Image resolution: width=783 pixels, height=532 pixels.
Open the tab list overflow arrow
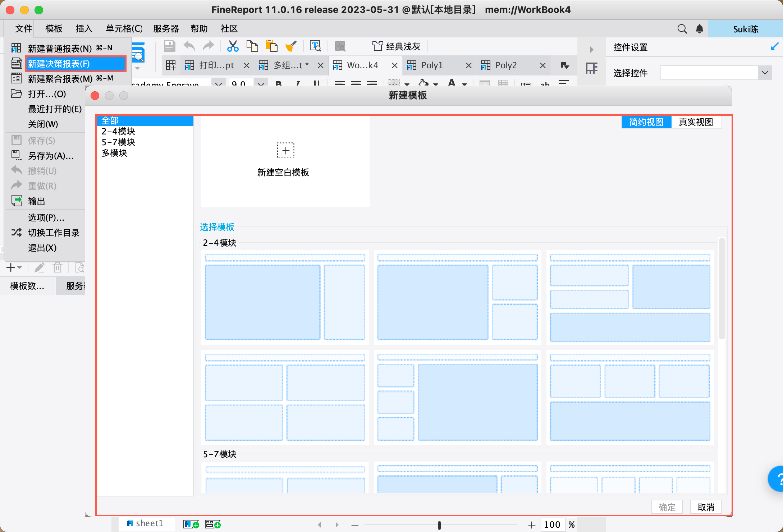pos(564,65)
